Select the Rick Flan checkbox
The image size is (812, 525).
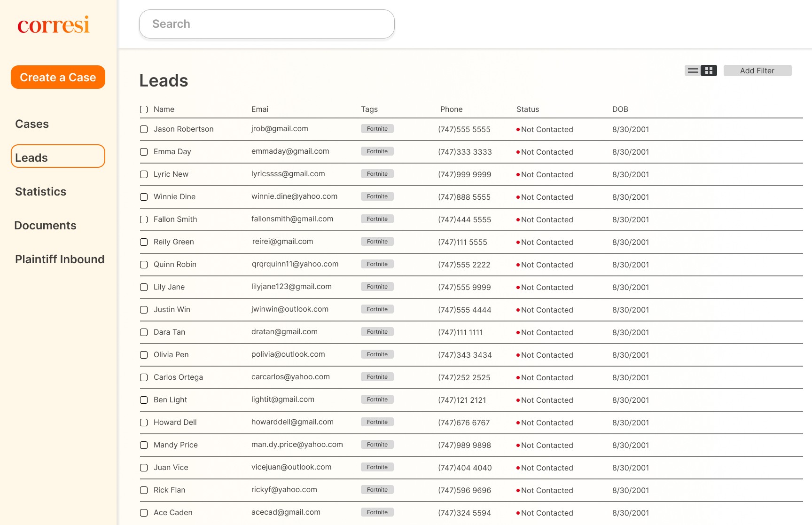pos(144,490)
